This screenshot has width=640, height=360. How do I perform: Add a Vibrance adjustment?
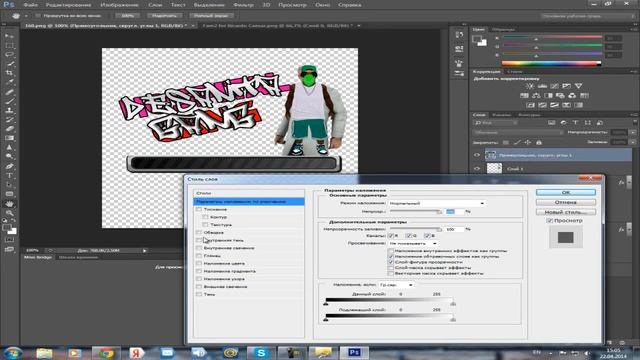[x=578, y=86]
